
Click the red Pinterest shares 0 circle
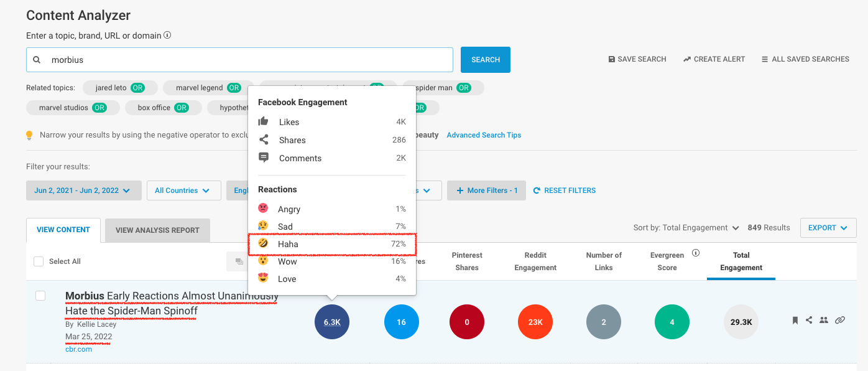pyautogui.click(x=467, y=322)
